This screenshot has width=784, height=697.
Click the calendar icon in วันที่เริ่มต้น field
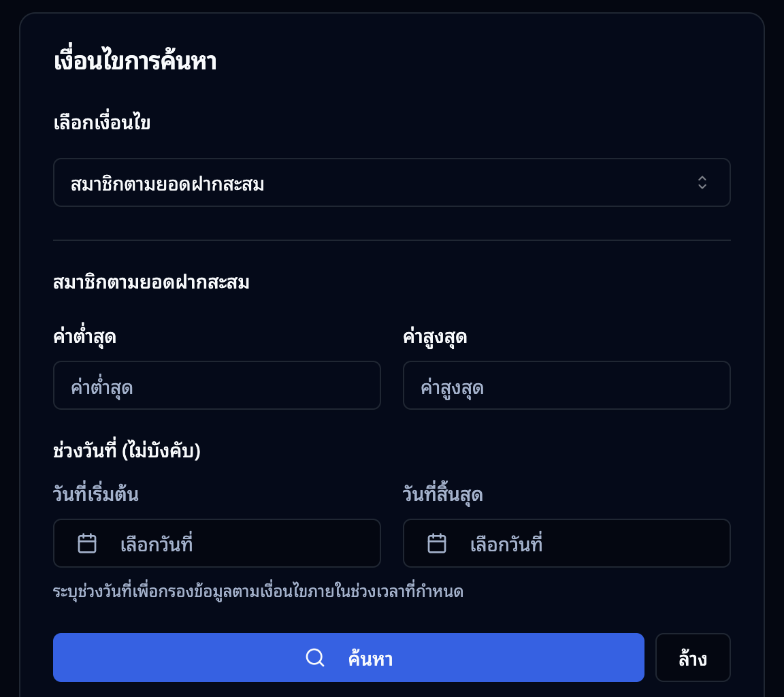[86, 543]
